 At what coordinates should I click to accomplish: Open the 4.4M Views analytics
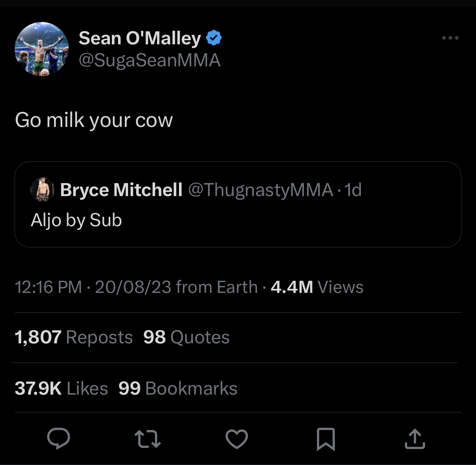click(x=317, y=287)
